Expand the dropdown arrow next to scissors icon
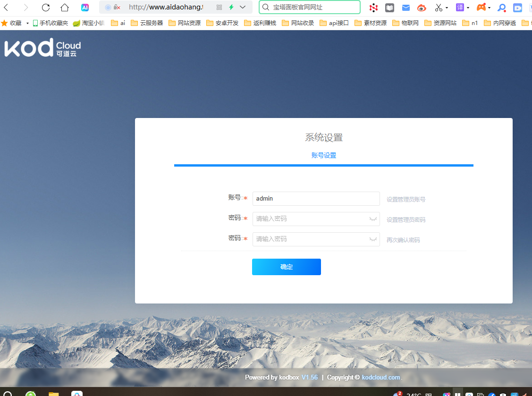 click(x=447, y=8)
